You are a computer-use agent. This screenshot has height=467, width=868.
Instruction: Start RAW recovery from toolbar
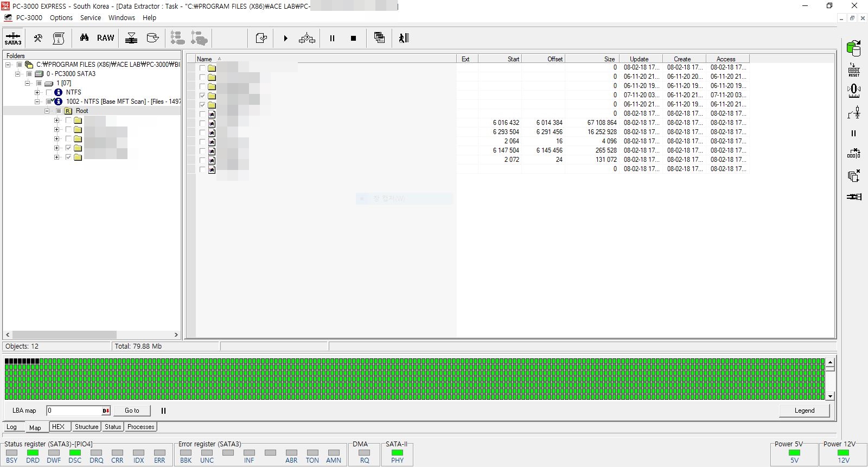click(105, 38)
